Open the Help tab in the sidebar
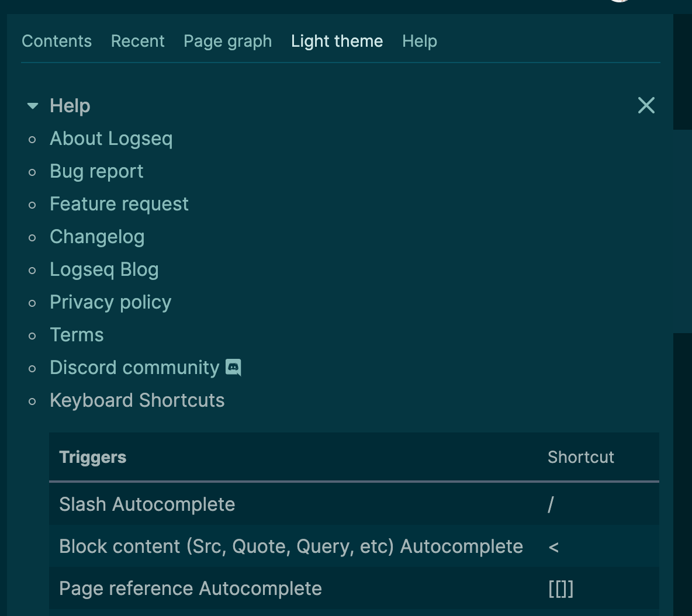692x616 pixels. click(x=419, y=41)
